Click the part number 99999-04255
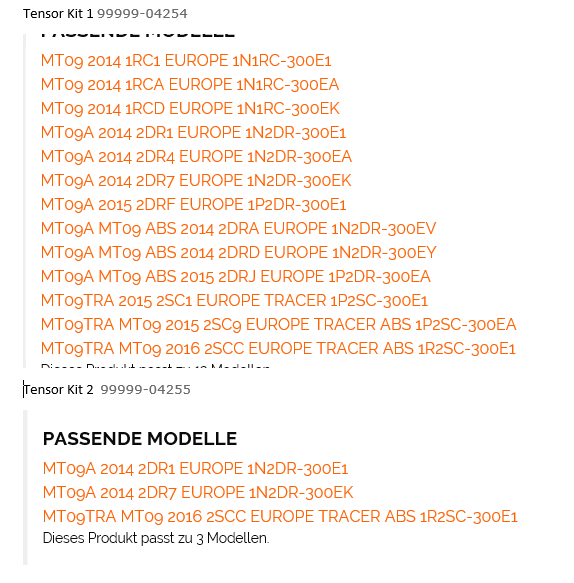Screen dimensions: 574x583 [145, 390]
